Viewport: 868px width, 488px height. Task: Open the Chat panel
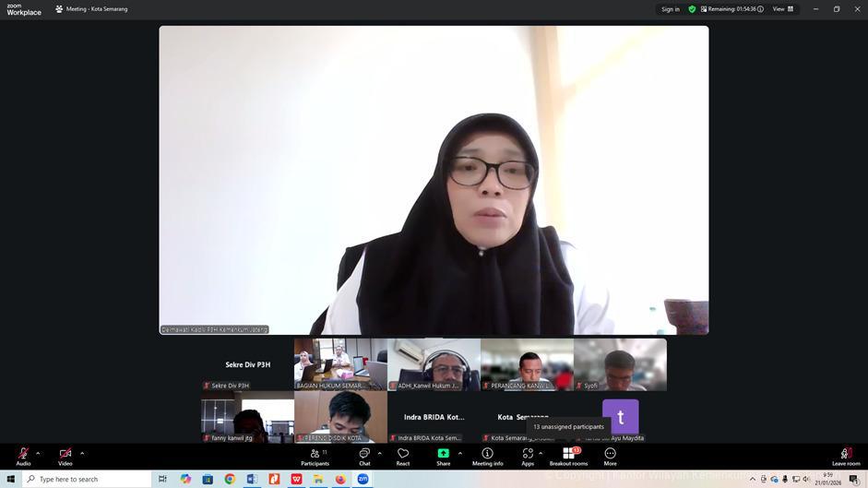point(364,457)
